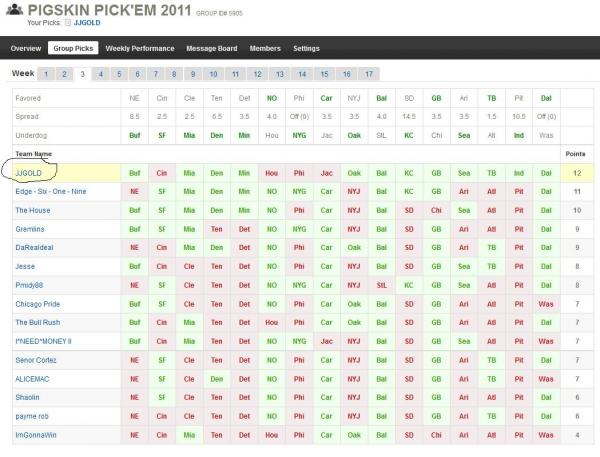Go to the Members tab
Screen dimensions: 600x457
(265, 48)
